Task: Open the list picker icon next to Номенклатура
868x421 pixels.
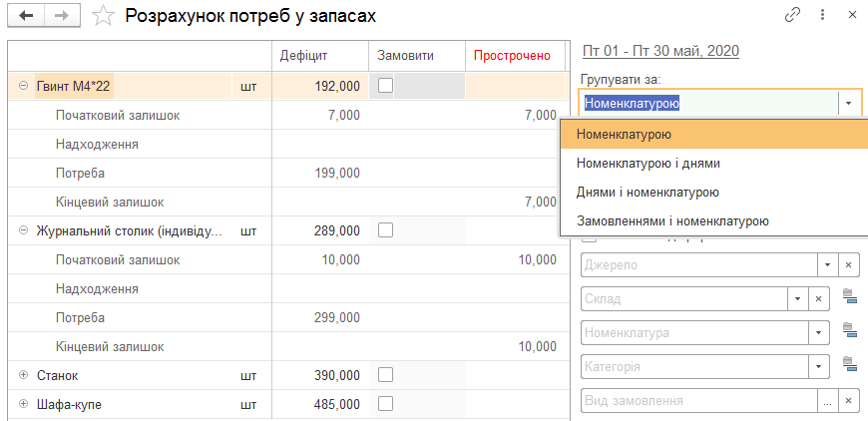Action: click(x=850, y=331)
